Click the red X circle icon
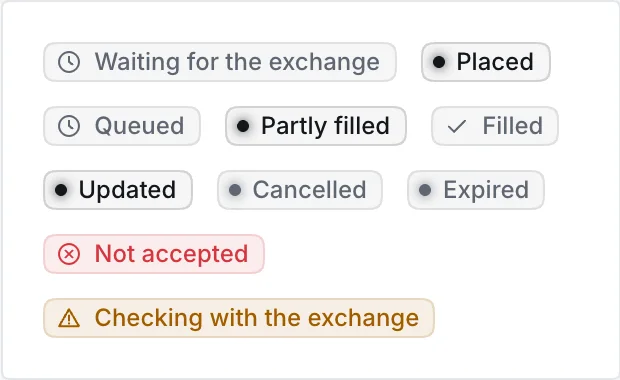 [69, 254]
